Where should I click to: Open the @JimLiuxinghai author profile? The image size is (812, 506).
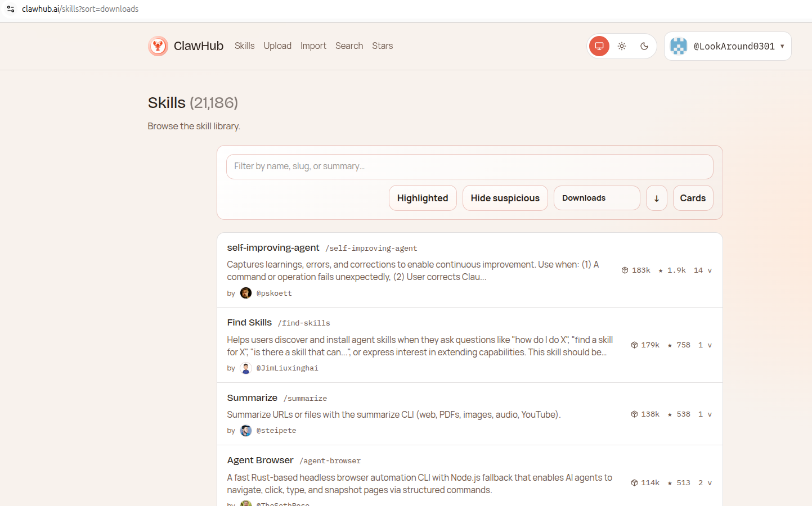[288, 368]
